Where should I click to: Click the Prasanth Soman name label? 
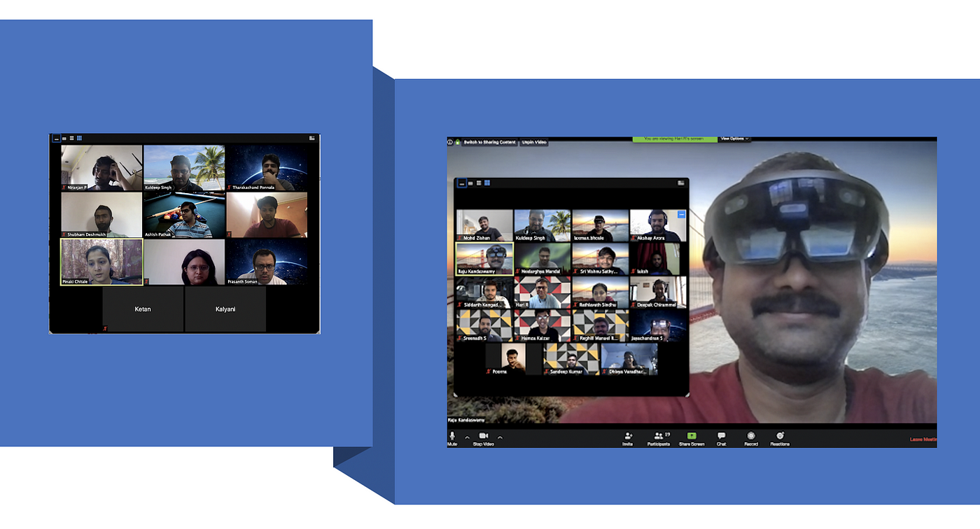coord(242,281)
